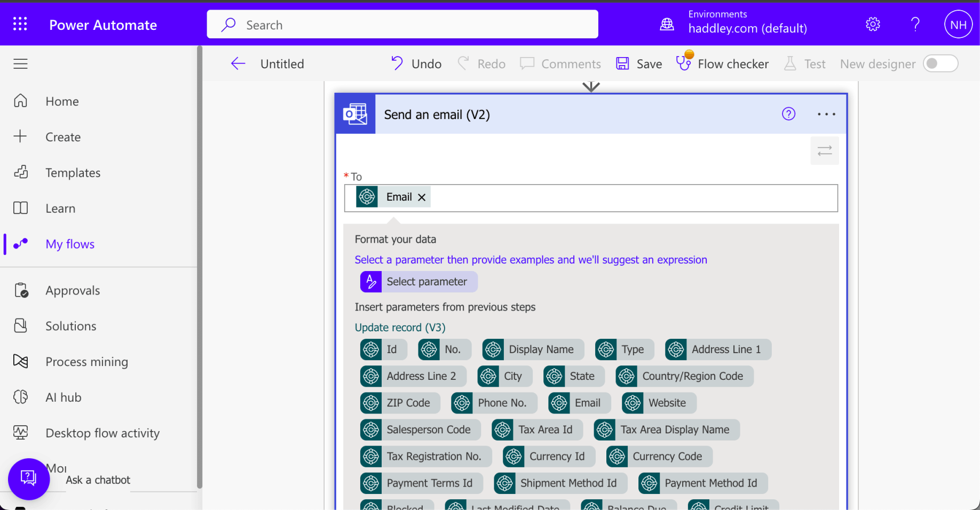Screen dimensions: 980x510
Task: Insert the Display Name parameter
Action: 533,349
